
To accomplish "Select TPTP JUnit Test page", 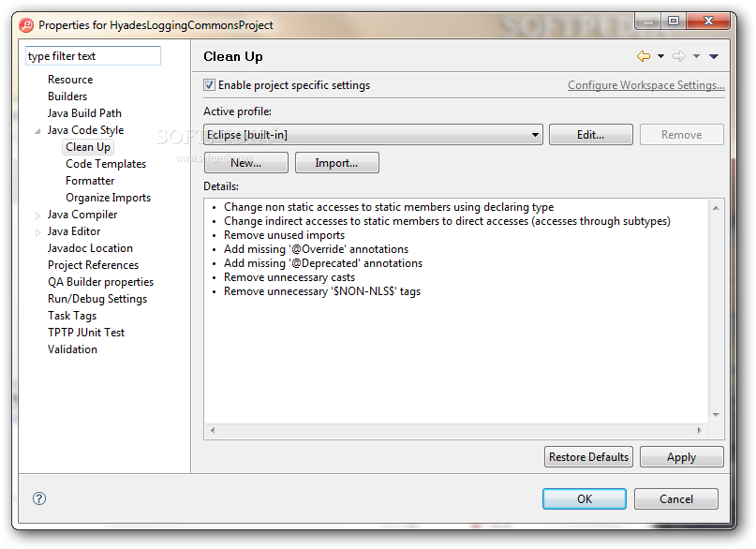I will pyautogui.click(x=86, y=333).
